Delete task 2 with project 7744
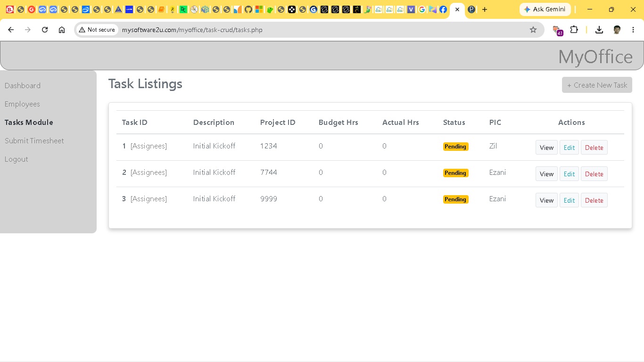 tap(594, 174)
